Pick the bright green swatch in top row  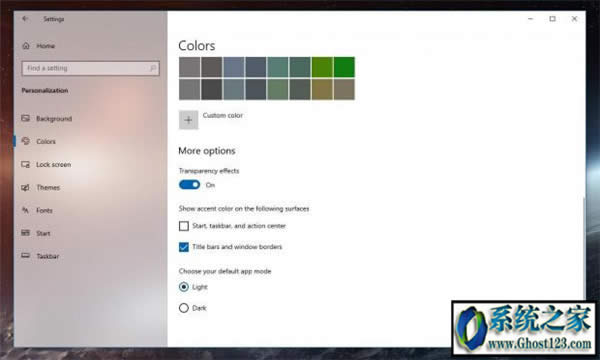[x=344, y=67]
